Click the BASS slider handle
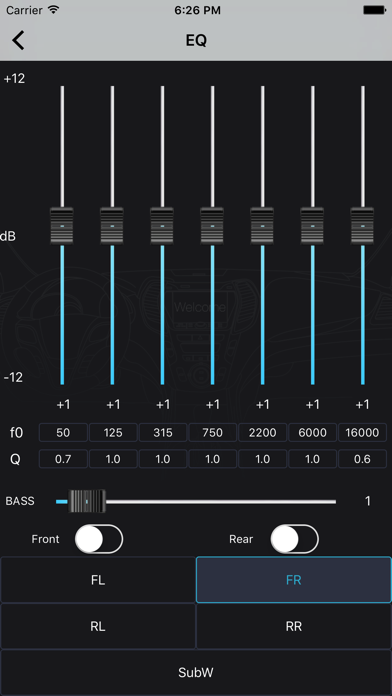392x696 pixels. [87, 501]
